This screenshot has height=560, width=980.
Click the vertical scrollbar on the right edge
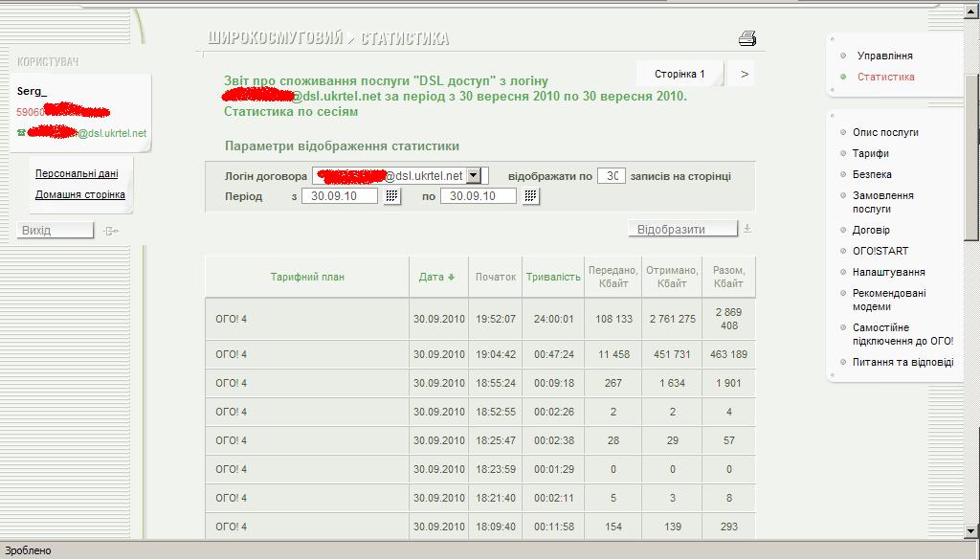(x=971, y=153)
